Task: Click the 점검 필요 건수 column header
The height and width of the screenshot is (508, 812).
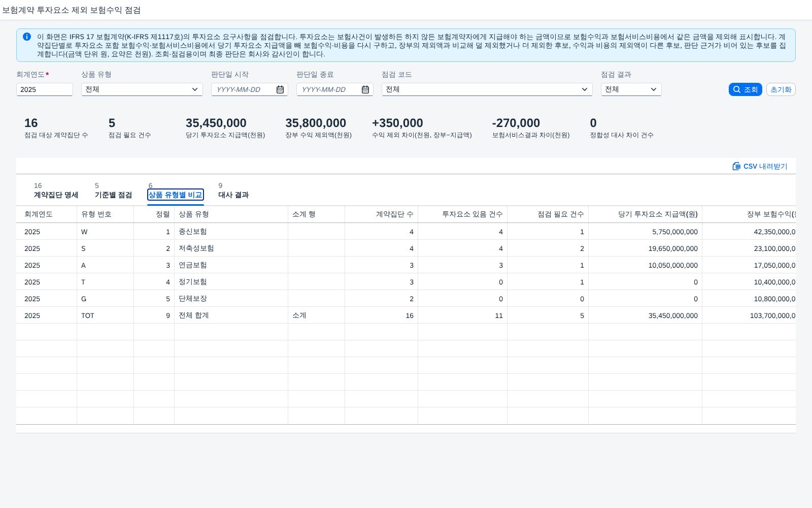Action: [548, 214]
